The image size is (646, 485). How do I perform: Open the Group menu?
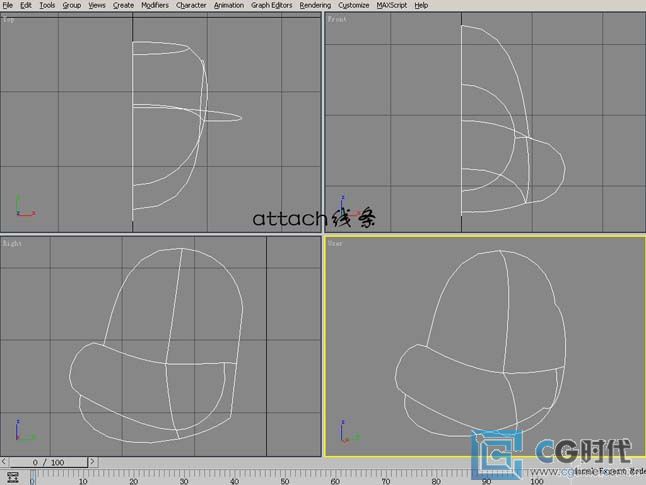coord(72,5)
